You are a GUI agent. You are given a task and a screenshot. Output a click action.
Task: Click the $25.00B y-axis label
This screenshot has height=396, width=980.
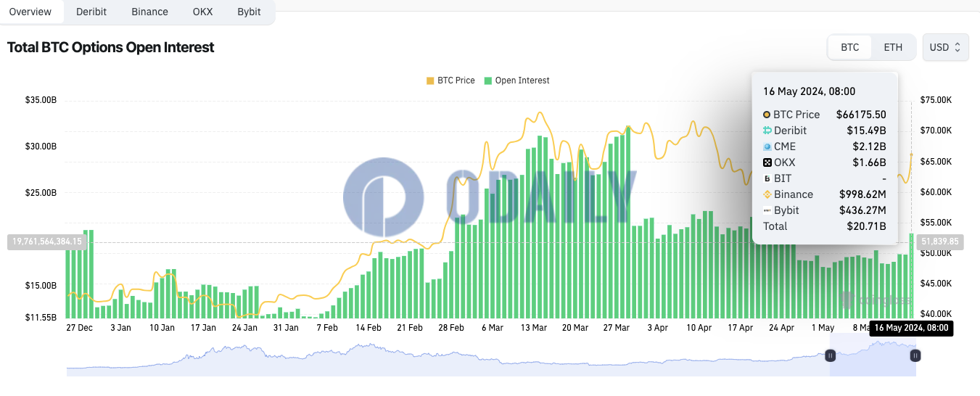pyautogui.click(x=41, y=193)
